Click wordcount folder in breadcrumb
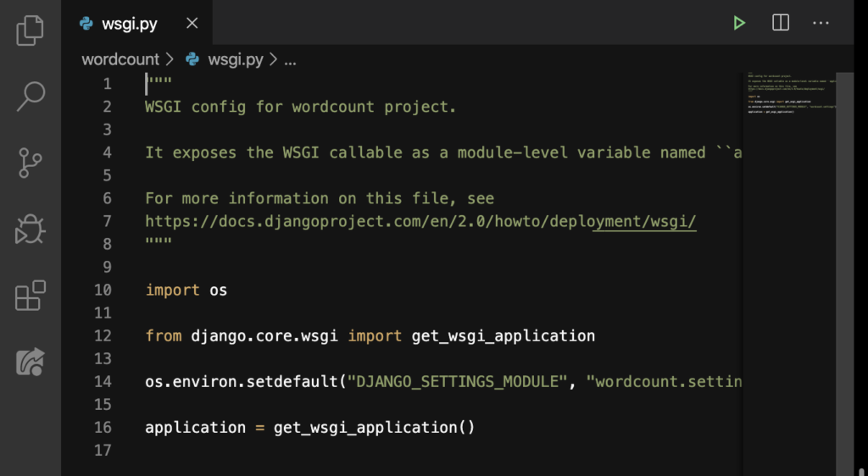Screen dimensions: 868x476 [120, 59]
